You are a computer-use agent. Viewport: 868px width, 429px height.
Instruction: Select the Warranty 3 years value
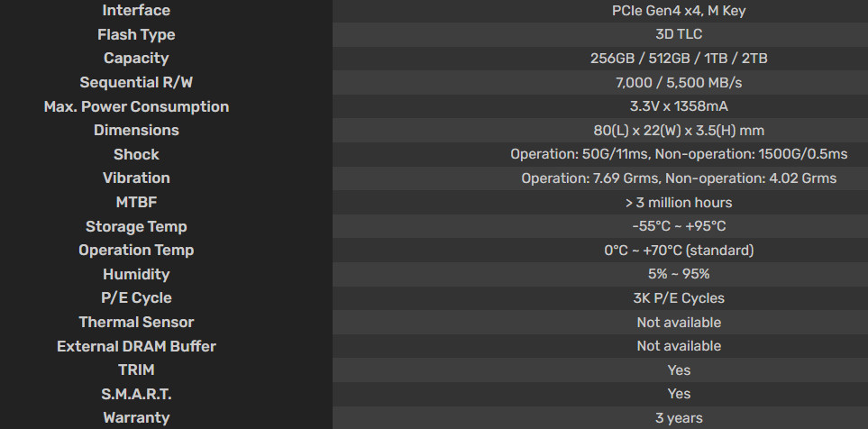pyautogui.click(x=679, y=418)
